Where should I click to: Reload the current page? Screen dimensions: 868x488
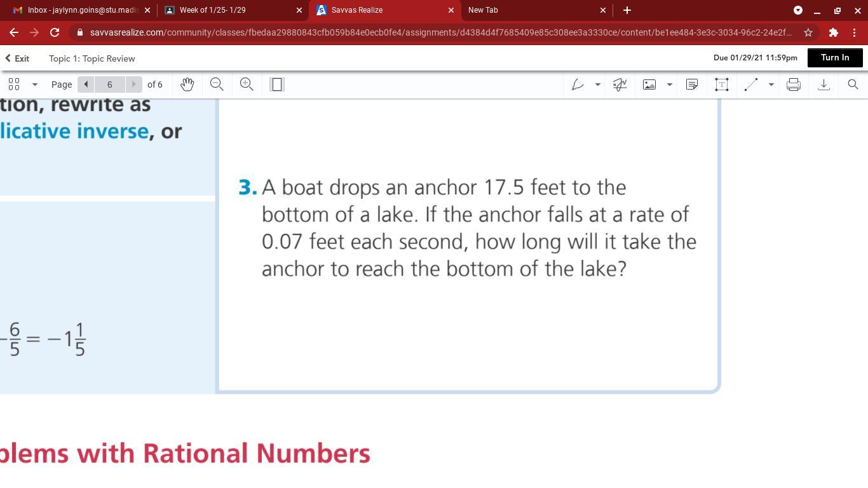(x=55, y=32)
